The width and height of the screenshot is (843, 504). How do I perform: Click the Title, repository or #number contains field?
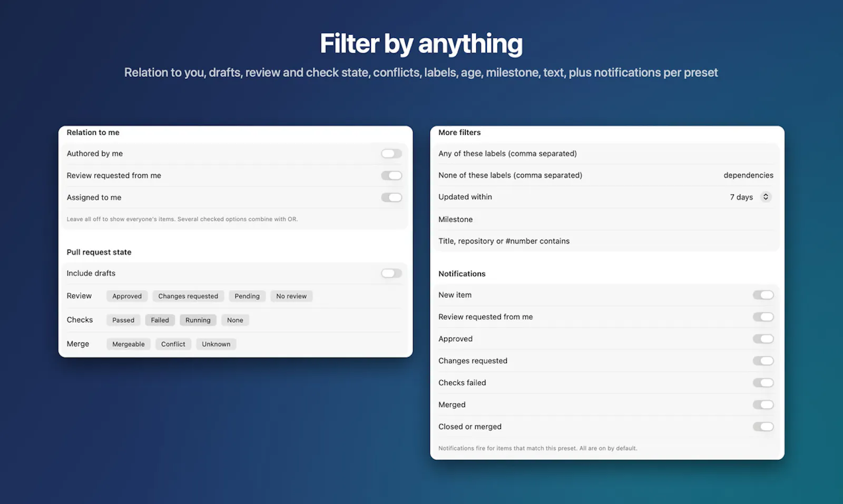(x=606, y=241)
